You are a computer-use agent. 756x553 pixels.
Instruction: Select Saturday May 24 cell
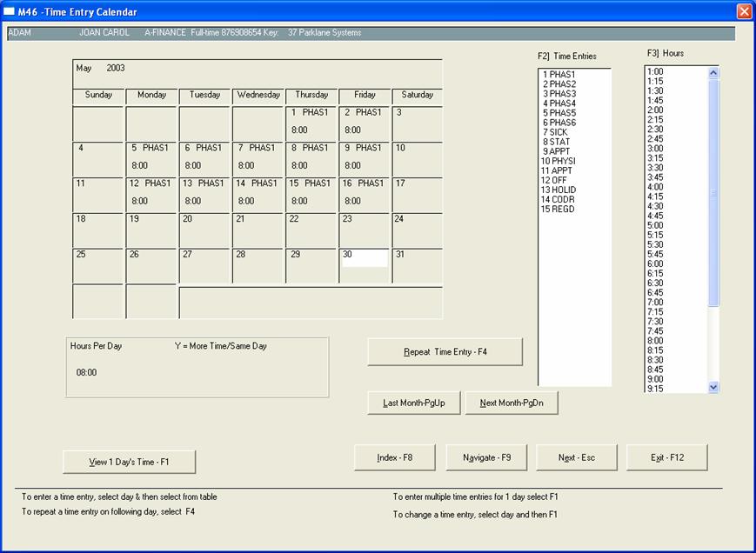(417, 230)
